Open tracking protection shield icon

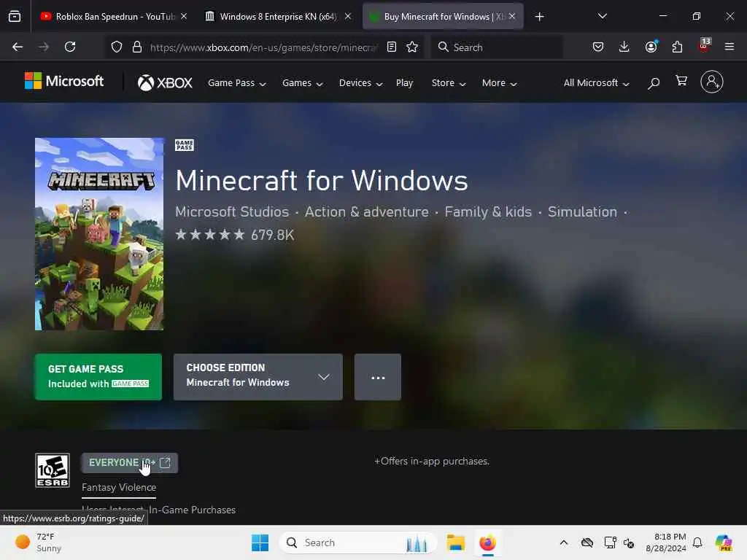pos(117,47)
